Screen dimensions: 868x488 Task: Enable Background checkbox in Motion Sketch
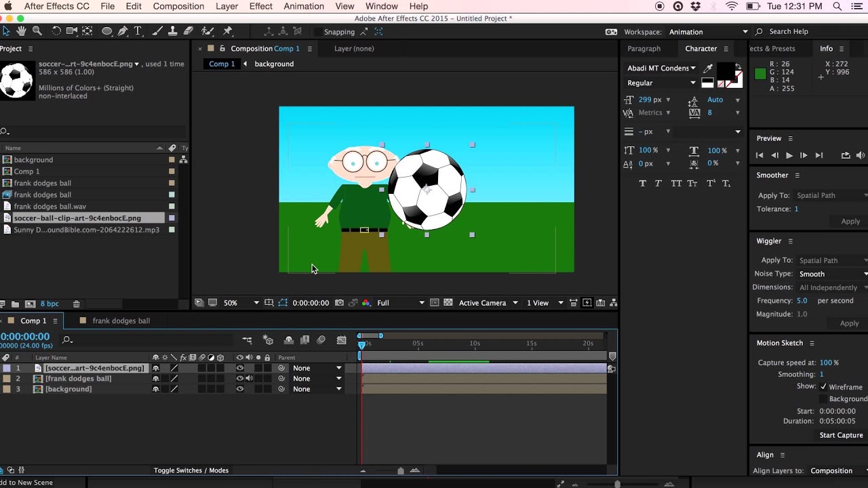(823, 399)
